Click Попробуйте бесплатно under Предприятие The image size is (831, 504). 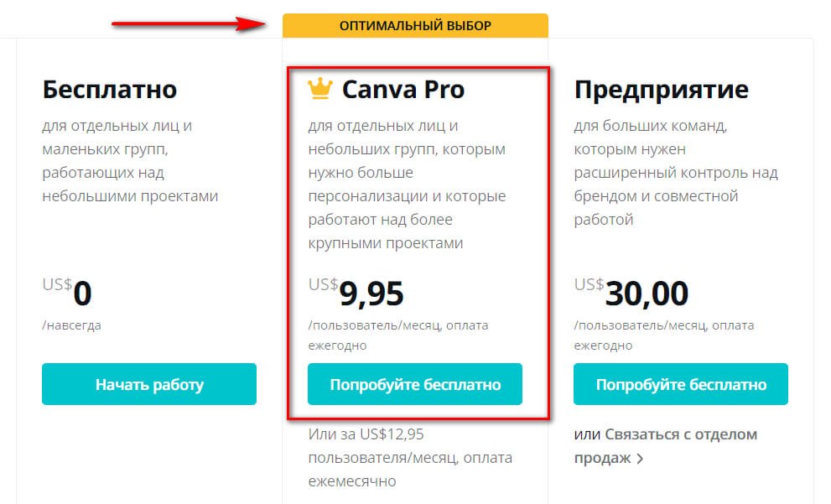click(680, 383)
